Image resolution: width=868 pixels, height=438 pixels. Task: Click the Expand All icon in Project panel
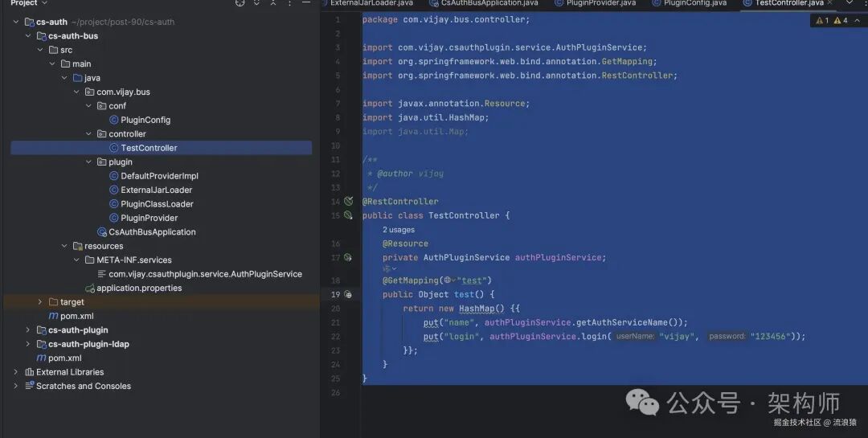pyautogui.click(x=256, y=2)
